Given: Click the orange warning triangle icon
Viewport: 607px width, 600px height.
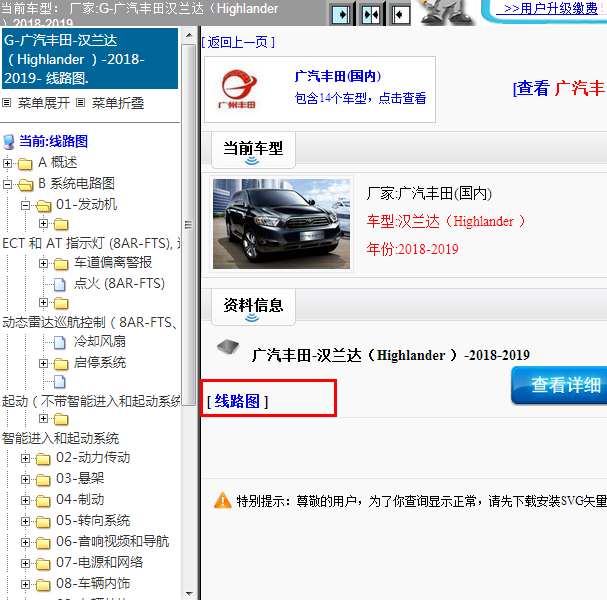Looking at the screenshot, I should tap(223, 501).
